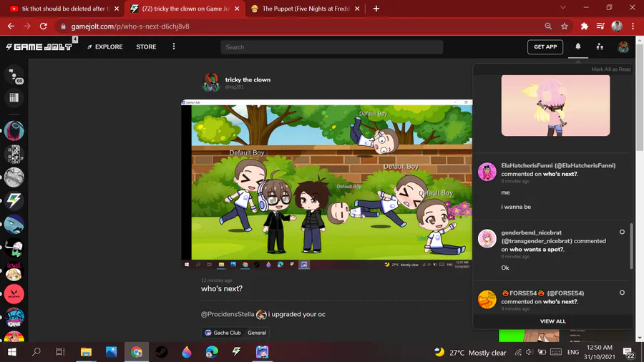The image size is (644, 362).
Task: Click Mark All as Read
Action: click(611, 69)
